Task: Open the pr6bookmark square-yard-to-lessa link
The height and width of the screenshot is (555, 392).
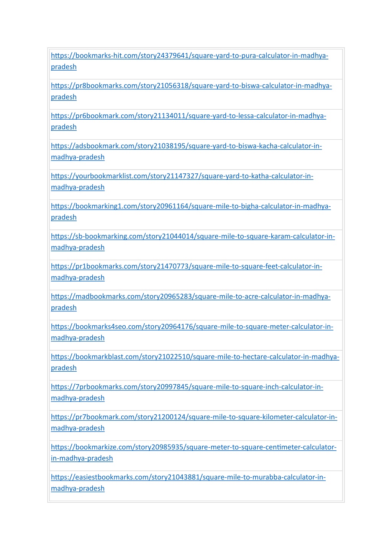Action: click(x=189, y=116)
